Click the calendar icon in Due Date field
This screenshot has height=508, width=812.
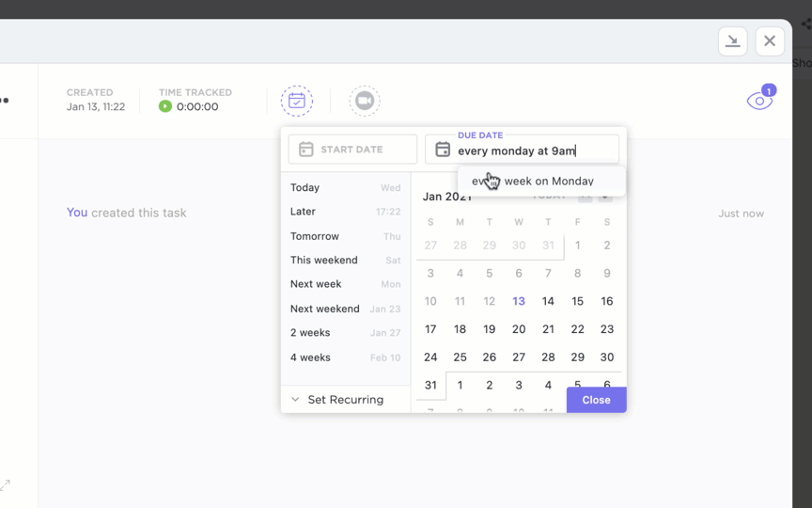443,150
